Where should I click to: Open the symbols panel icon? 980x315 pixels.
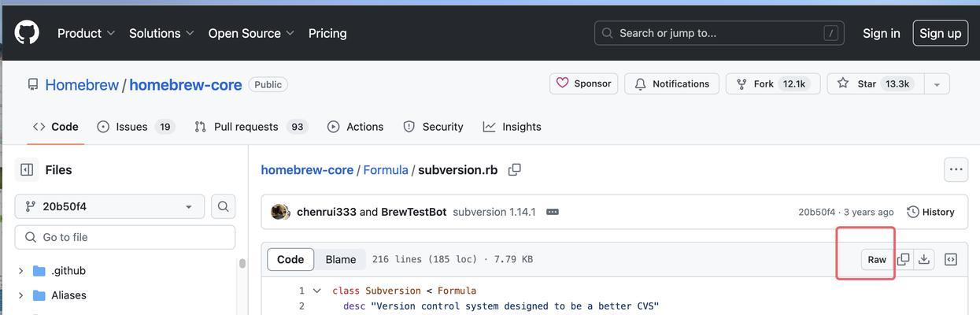pyautogui.click(x=951, y=259)
